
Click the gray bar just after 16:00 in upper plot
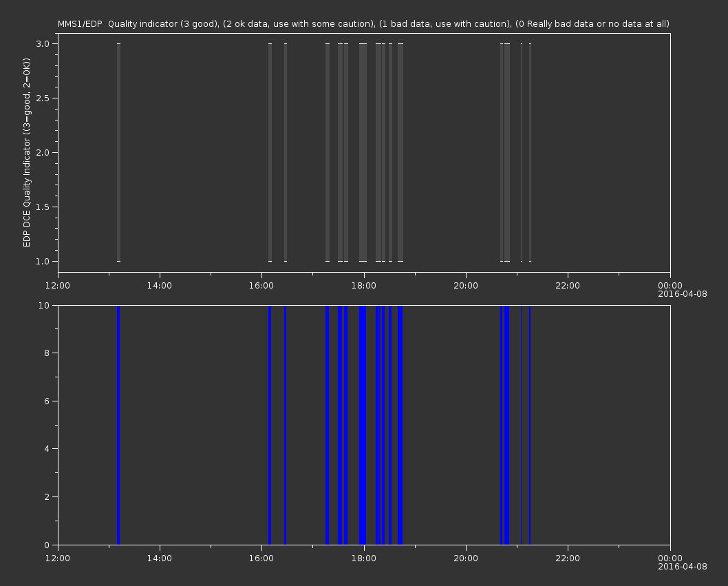coord(270,152)
